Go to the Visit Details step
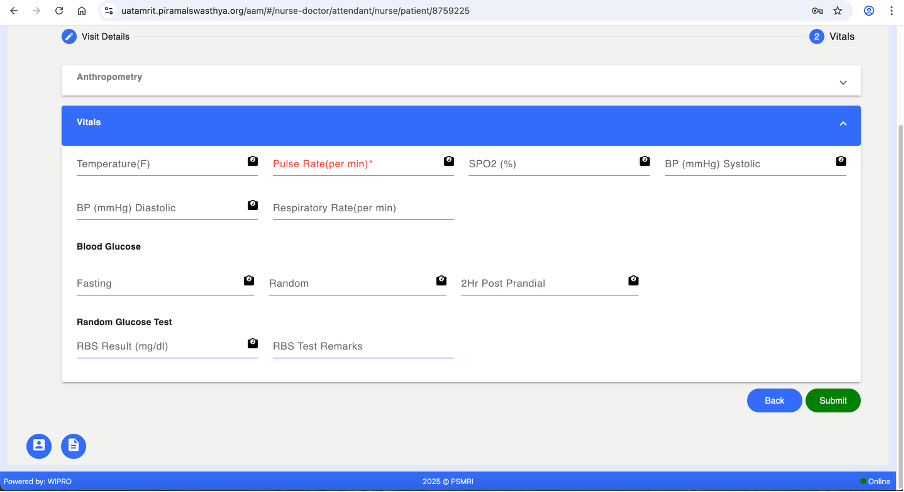904x492 pixels. 96,37
